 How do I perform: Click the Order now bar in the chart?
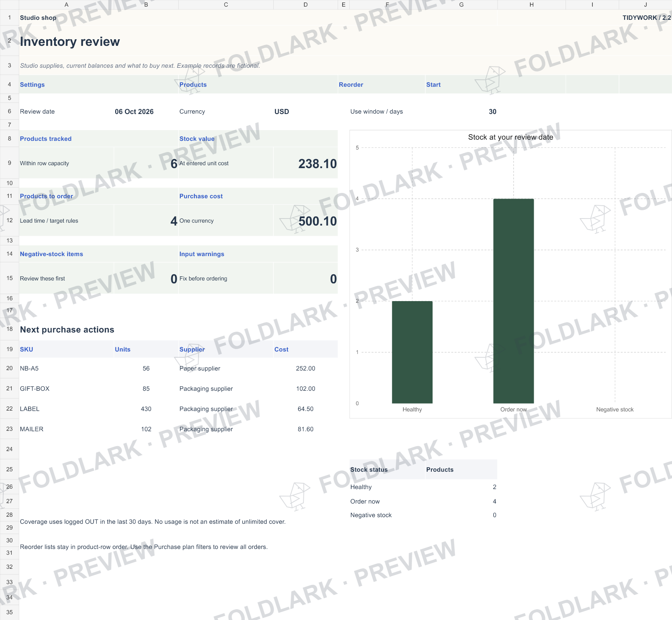click(513, 301)
